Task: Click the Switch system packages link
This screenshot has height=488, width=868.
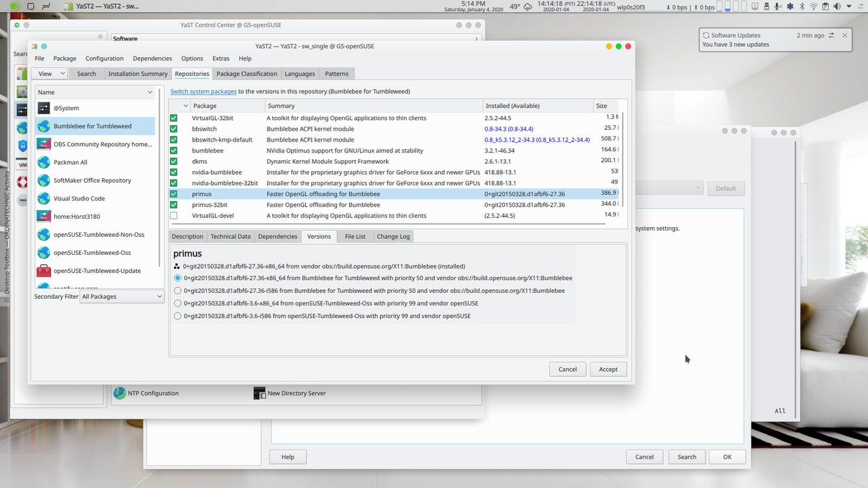Action: click(203, 92)
